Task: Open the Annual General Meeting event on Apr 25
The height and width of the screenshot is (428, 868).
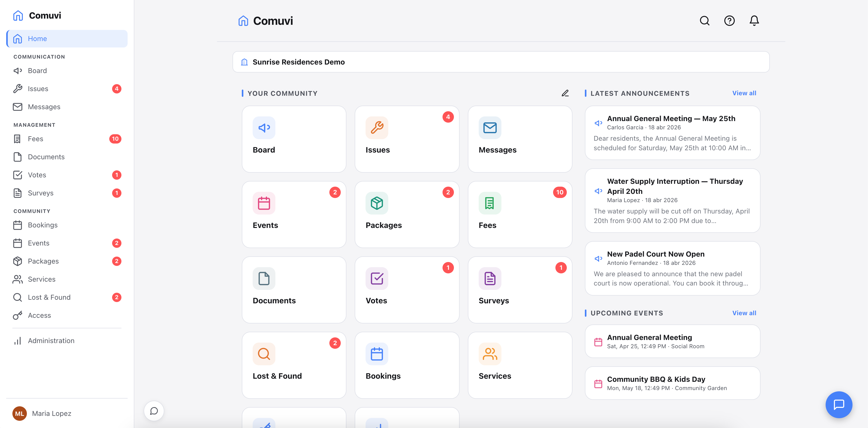Action: [x=672, y=341]
